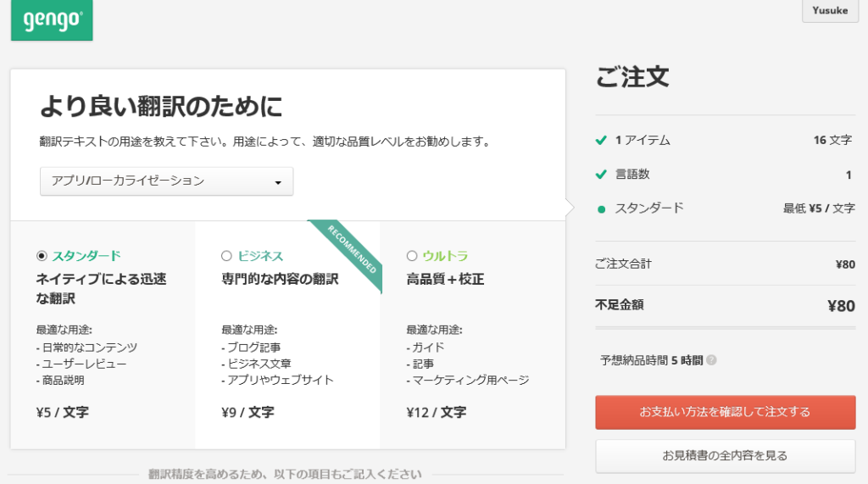The height and width of the screenshot is (484, 868).
Task: Click the お見積書の全内容を見る button
Action: [x=725, y=456]
